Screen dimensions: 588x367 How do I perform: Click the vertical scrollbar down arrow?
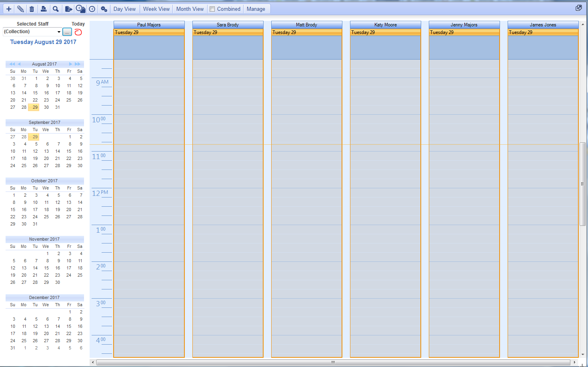(582, 354)
